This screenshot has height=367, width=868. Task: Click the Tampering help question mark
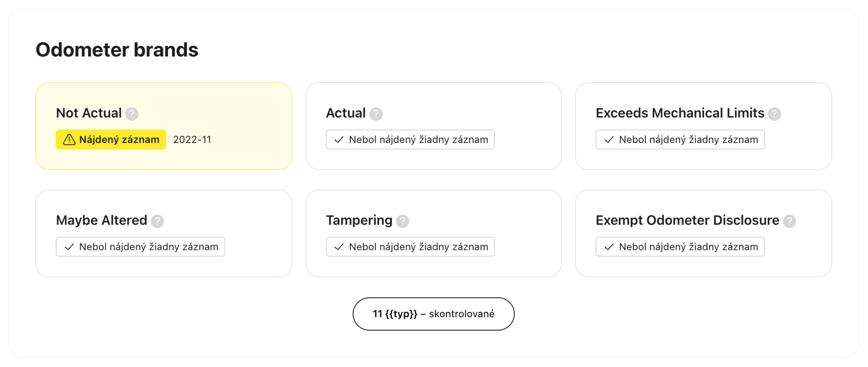(x=402, y=221)
